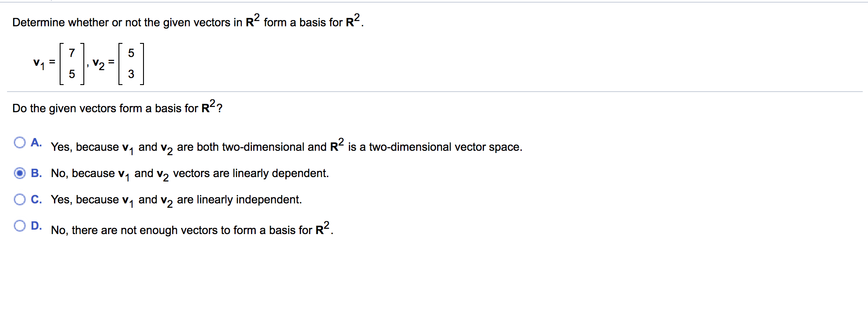This screenshot has width=868, height=334.
Task: Click the horizontal divider below the vectors
Action: tap(434, 90)
